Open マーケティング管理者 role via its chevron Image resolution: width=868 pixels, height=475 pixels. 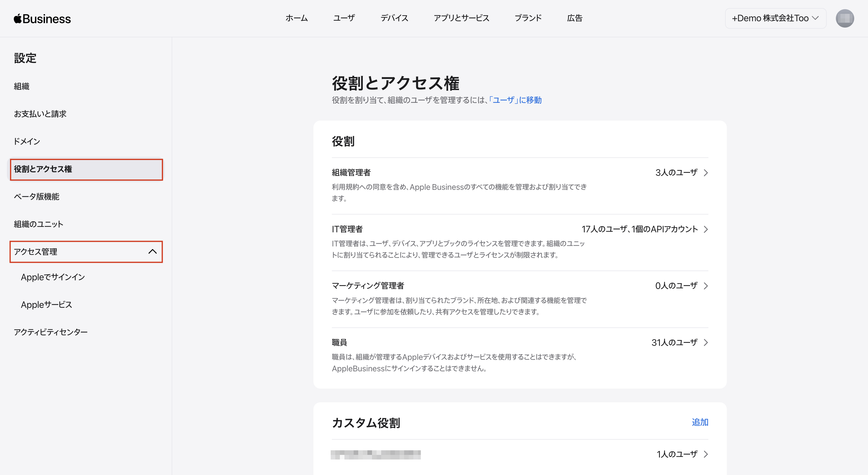[x=706, y=286]
